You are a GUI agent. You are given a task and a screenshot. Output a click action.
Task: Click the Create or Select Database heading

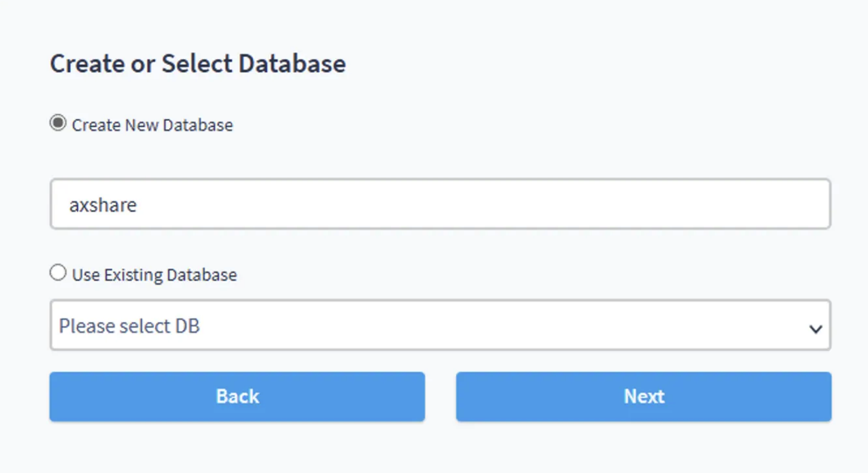[x=197, y=64]
